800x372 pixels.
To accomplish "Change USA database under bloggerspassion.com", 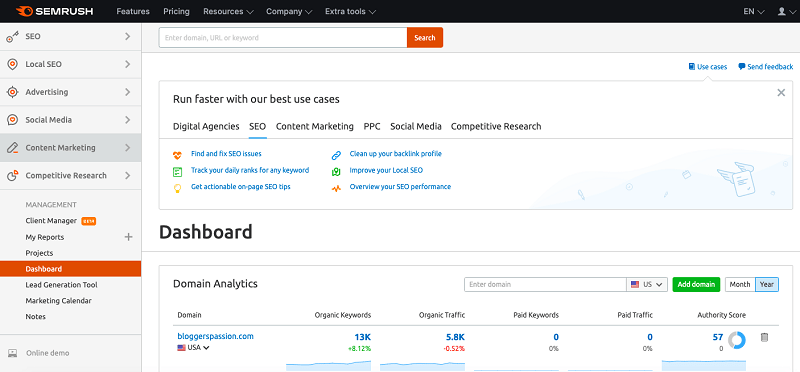I will coord(193,348).
